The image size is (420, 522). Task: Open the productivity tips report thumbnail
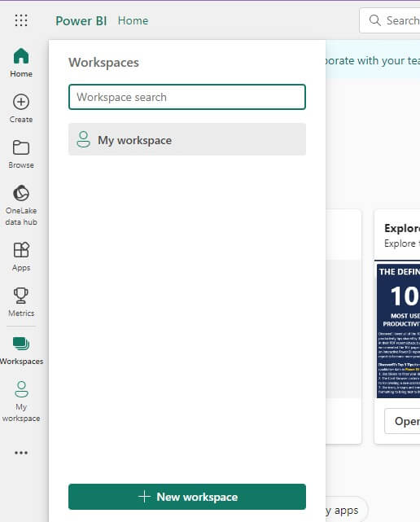coord(398,331)
